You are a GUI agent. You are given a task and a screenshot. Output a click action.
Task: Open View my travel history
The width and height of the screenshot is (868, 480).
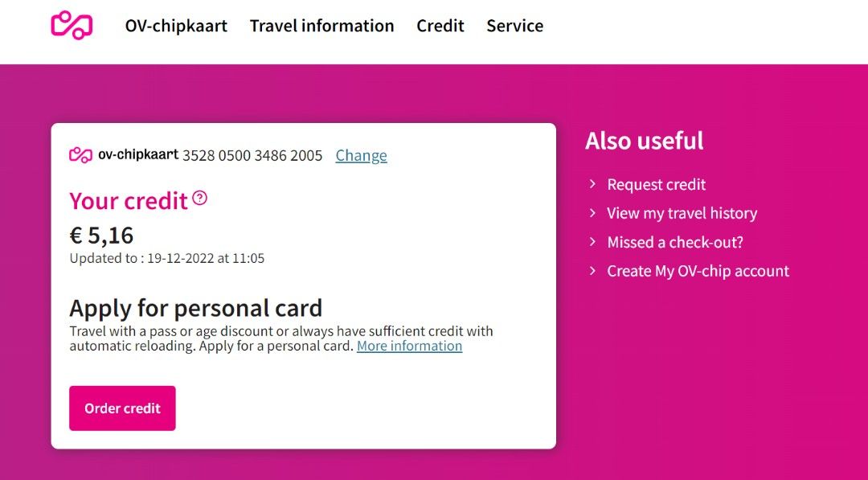click(682, 213)
